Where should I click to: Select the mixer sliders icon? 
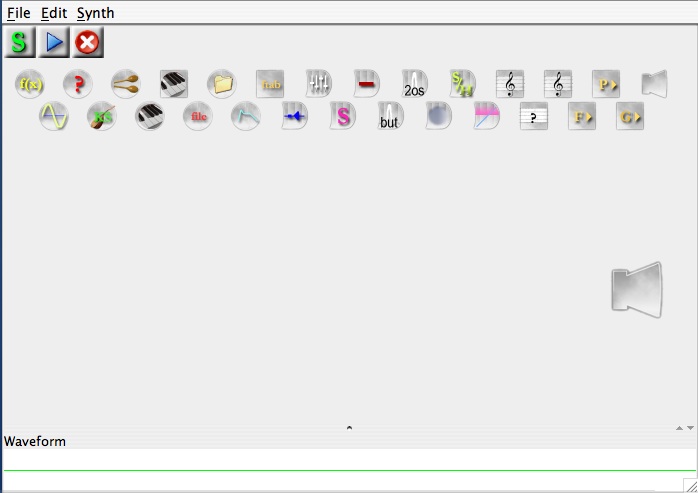318,84
